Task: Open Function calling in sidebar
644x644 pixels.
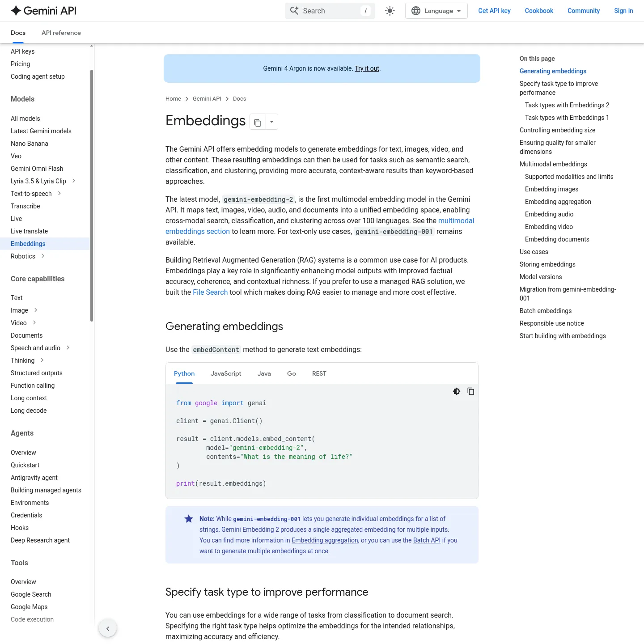Action: (33, 386)
